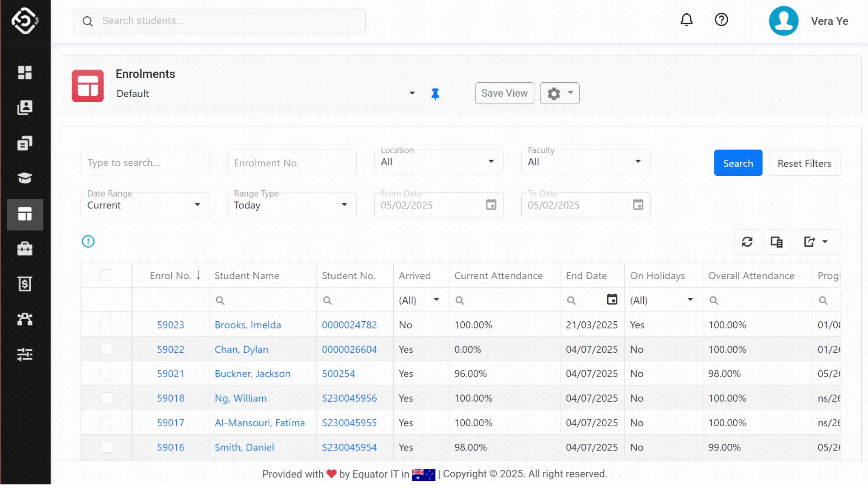
Task: Open student link Brooks, Imelda
Action: [248, 325]
